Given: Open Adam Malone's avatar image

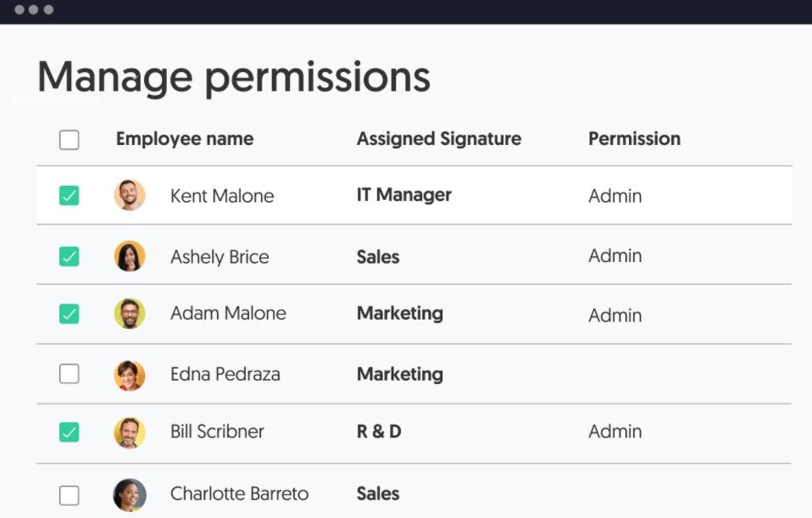Looking at the screenshot, I should click(x=130, y=313).
